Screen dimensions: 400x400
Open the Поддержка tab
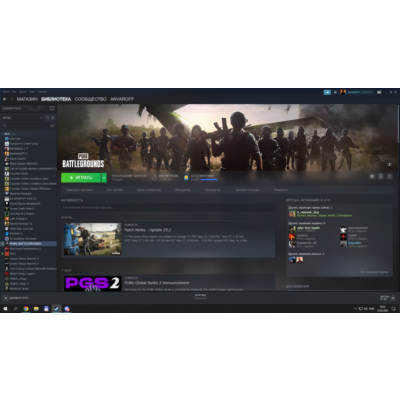pos(281,190)
